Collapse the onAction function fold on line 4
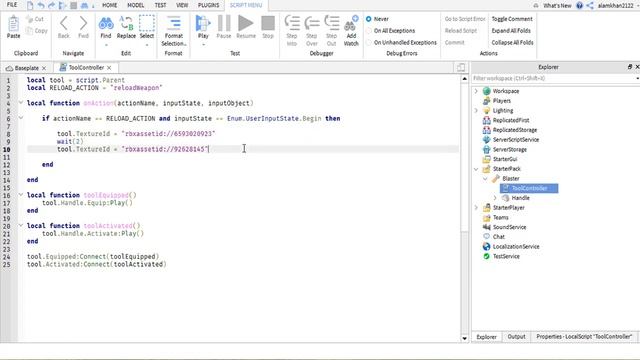Image resolution: width=640 pixels, height=360 pixels. tap(20, 103)
